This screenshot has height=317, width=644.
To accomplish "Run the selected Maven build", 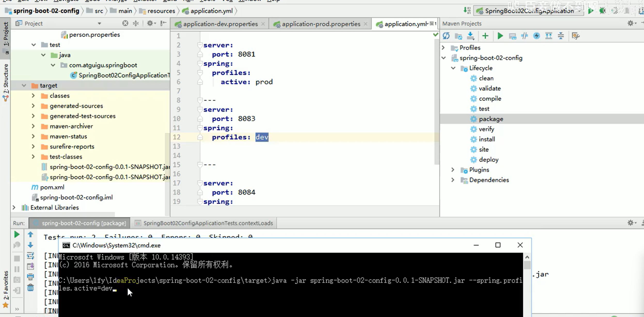I will pyautogui.click(x=500, y=36).
